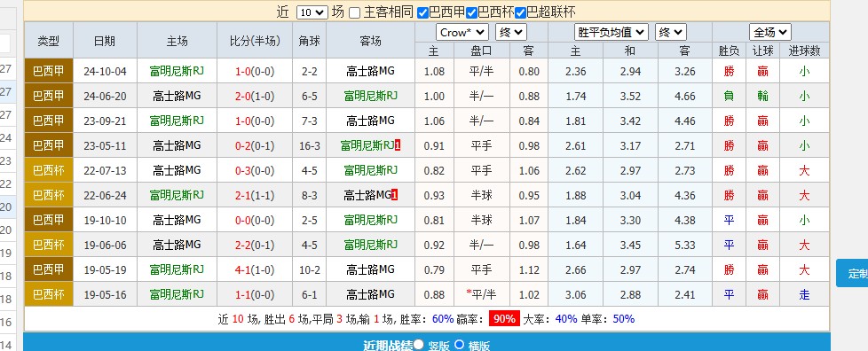Click the 0-3(0-0) score for 22-07-13

[255, 171]
